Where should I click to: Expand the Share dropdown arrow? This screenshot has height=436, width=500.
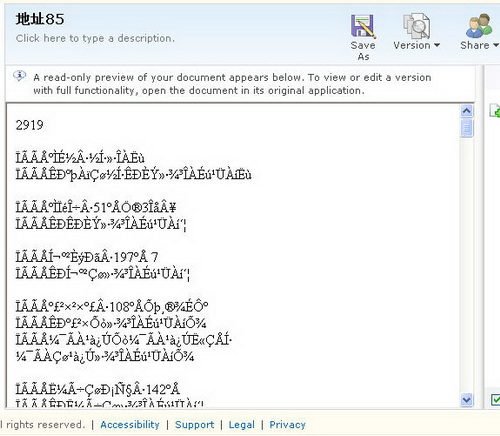pyautogui.click(x=496, y=45)
